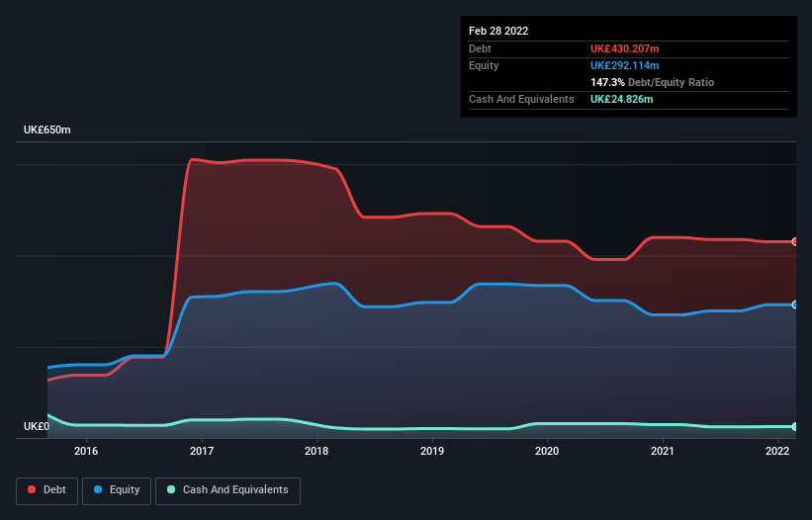Click the UK£650m y-axis label
This screenshot has height=520, width=812.
tap(47, 130)
